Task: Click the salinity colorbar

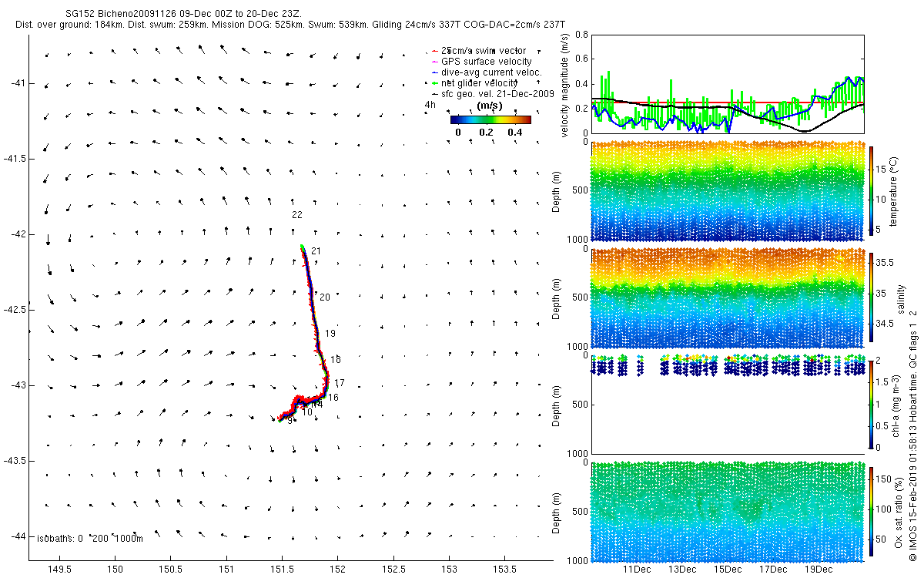Action: (871, 297)
